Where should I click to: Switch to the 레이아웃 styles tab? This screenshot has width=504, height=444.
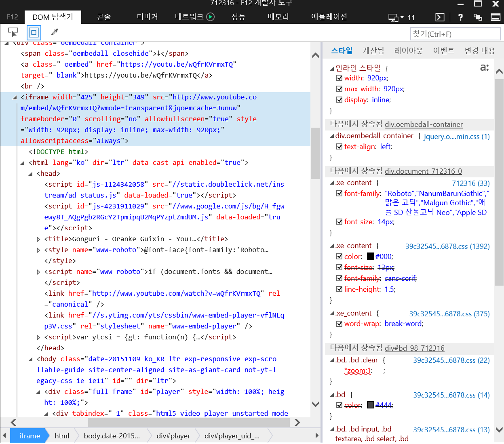pyautogui.click(x=409, y=51)
